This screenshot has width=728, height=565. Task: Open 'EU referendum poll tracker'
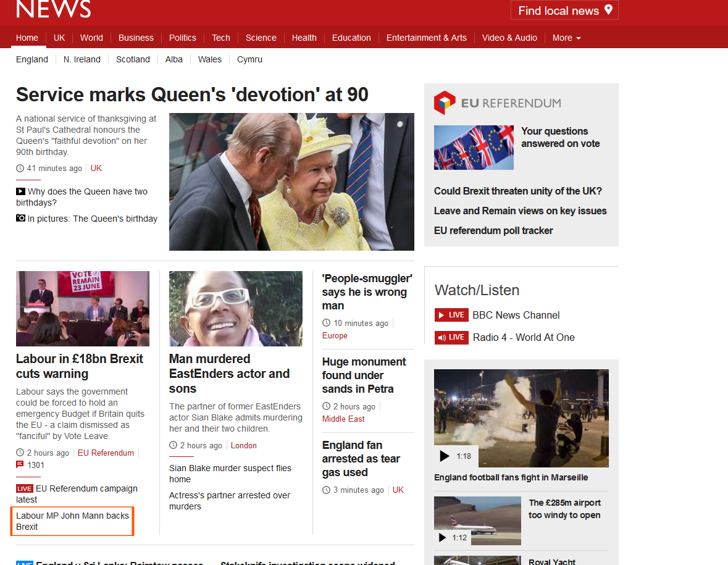click(x=493, y=230)
